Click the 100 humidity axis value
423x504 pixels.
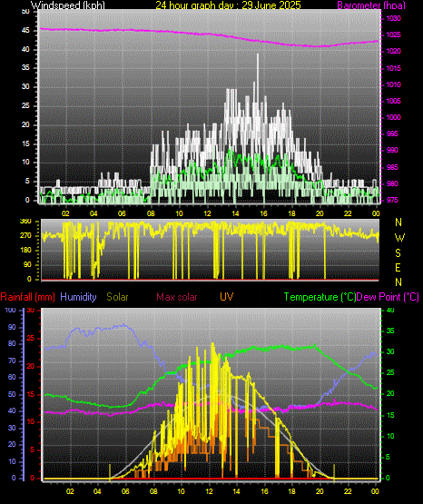[11, 310]
